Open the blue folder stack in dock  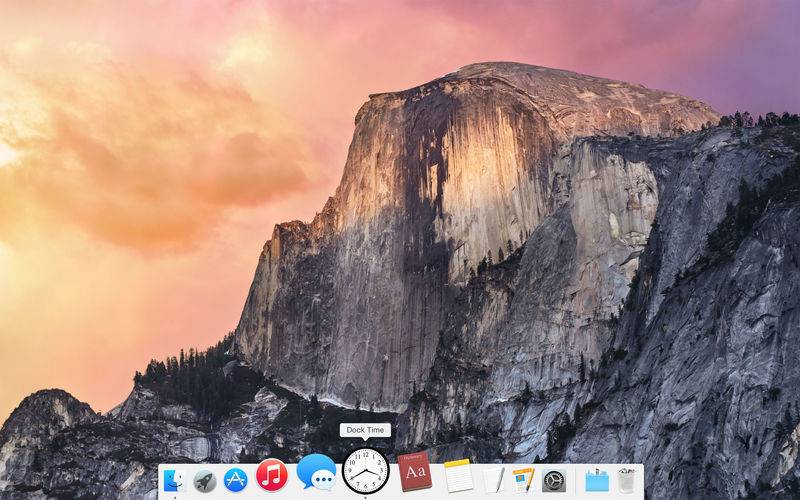[x=597, y=480]
